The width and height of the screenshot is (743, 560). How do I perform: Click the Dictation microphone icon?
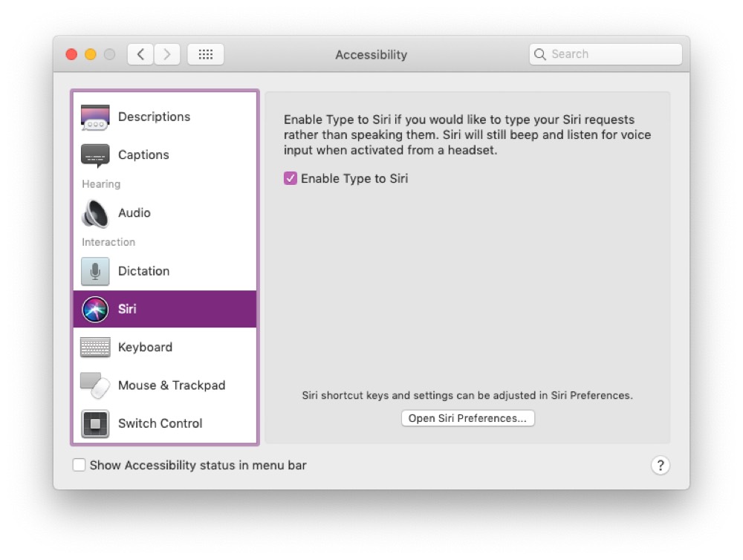[95, 271]
